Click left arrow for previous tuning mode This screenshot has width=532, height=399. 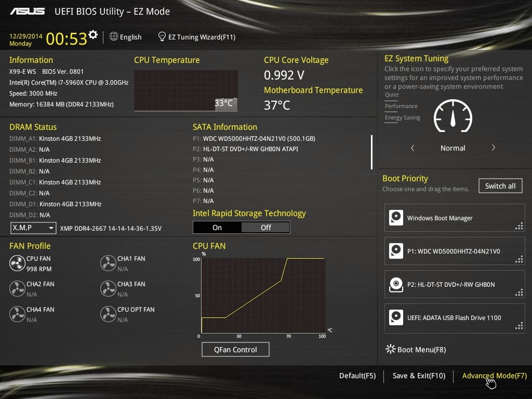tap(413, 148)
